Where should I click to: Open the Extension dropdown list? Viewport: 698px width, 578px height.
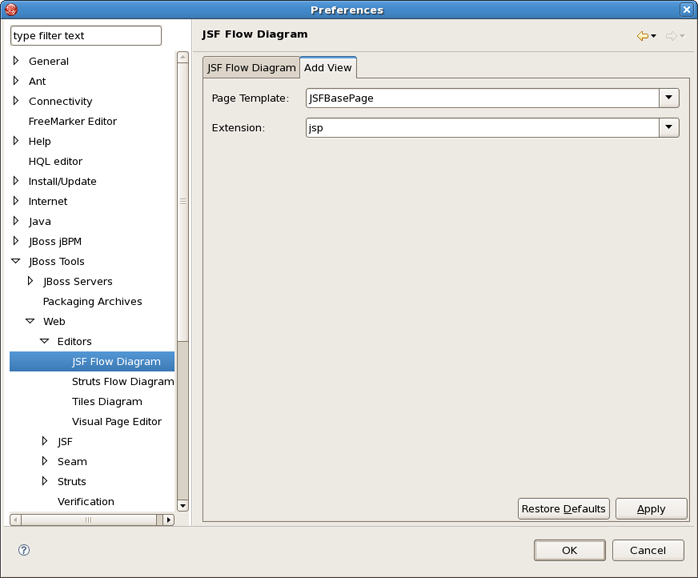click(x=669, y=128)
